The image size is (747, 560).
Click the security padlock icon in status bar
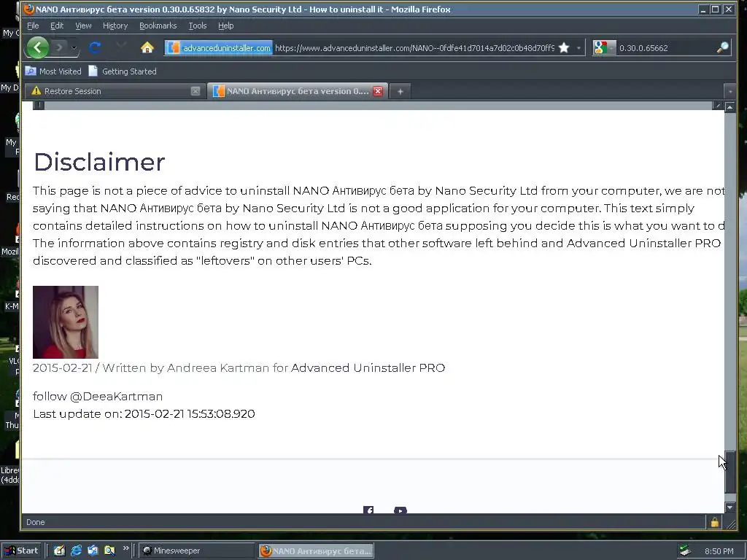click(x=715, y=522)
